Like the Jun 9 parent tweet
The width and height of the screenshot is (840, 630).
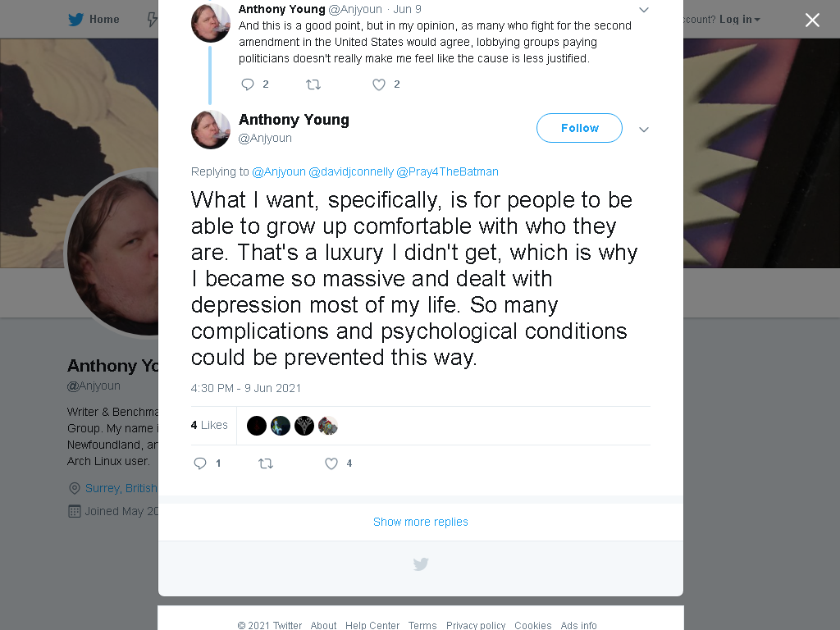[x=379, y=84]
